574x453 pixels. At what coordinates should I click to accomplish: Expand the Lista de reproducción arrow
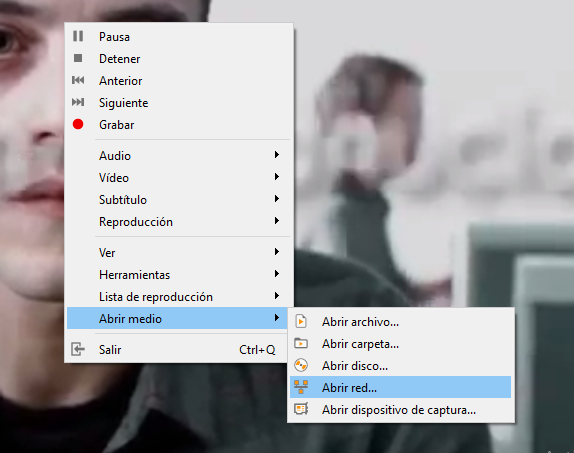click(x=277, y=296)
